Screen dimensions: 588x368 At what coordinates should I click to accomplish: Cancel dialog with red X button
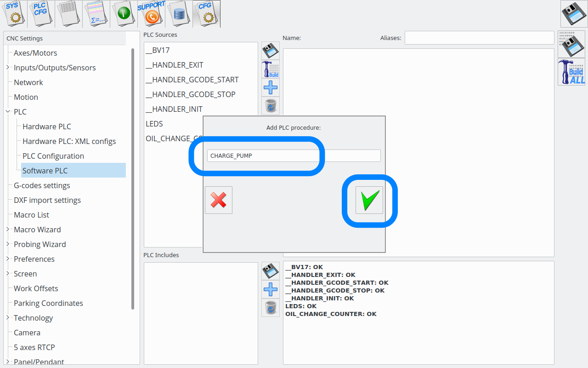click(x=219, y=200)
